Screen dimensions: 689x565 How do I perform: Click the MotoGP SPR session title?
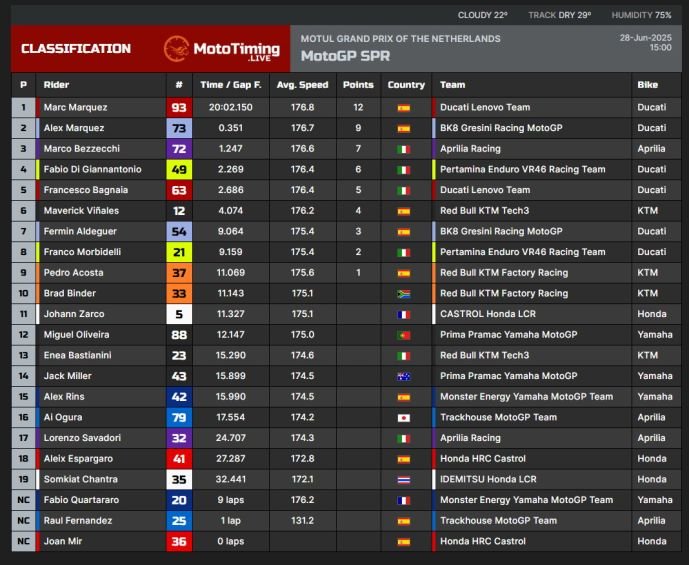click(x=345, y=56)
